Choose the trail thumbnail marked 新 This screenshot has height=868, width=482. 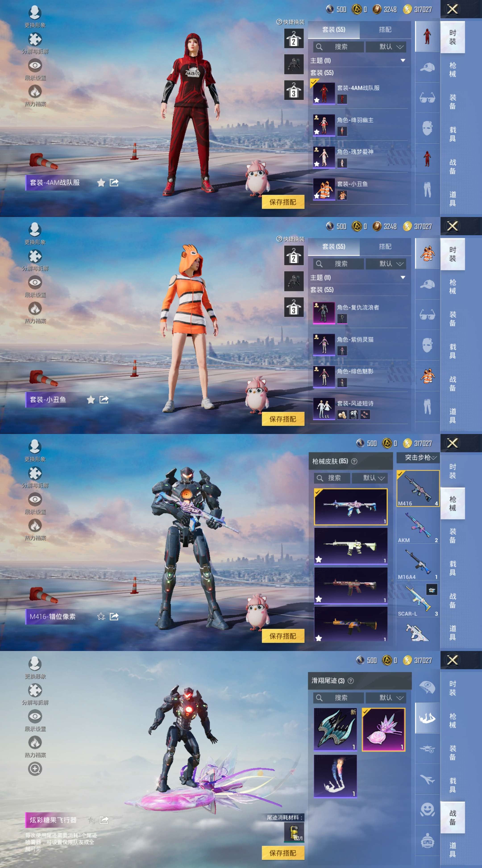pos(335,730)
